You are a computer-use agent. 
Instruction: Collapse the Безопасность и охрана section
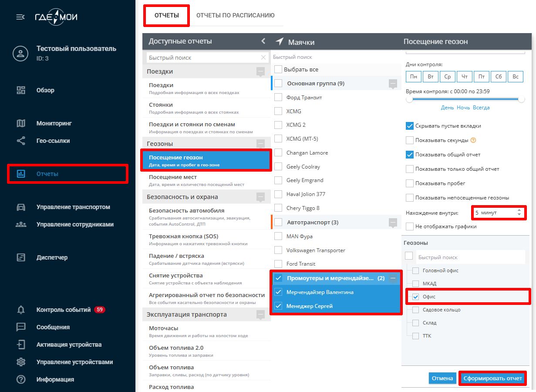coord(260,197)
